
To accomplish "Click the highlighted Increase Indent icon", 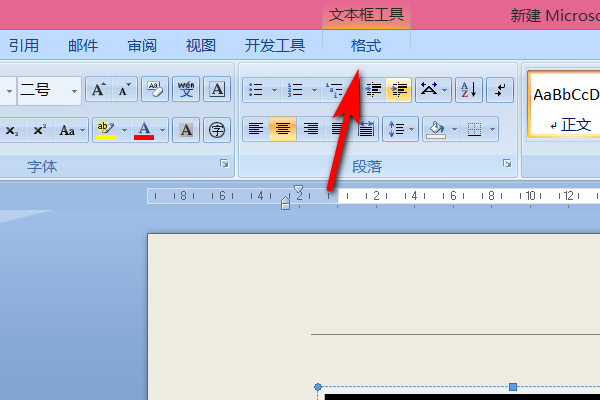I will pos(399,90).
